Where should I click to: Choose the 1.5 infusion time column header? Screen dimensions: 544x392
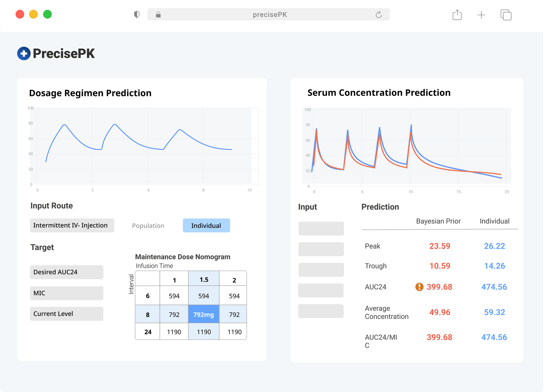tap(204, 279)
